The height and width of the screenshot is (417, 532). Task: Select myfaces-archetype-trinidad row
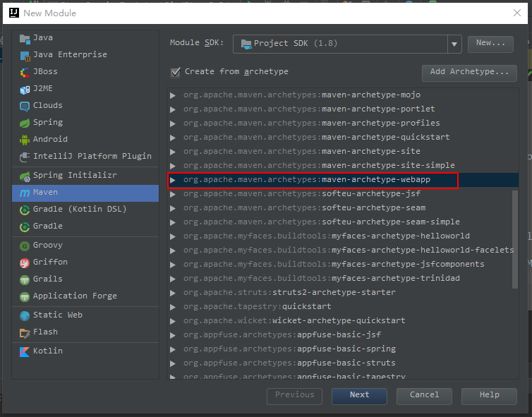tap(343, 279)
